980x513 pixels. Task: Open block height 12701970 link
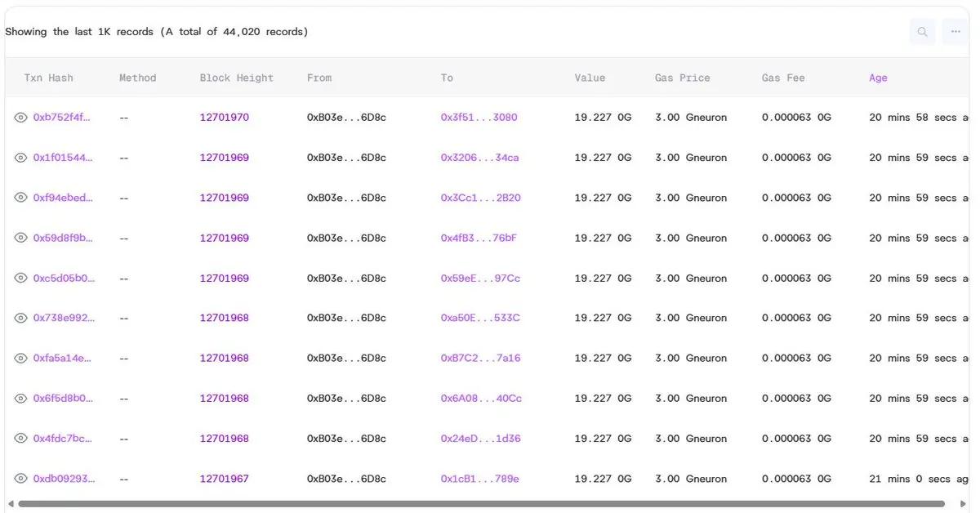pyautogui.click(x=225, y=118)
